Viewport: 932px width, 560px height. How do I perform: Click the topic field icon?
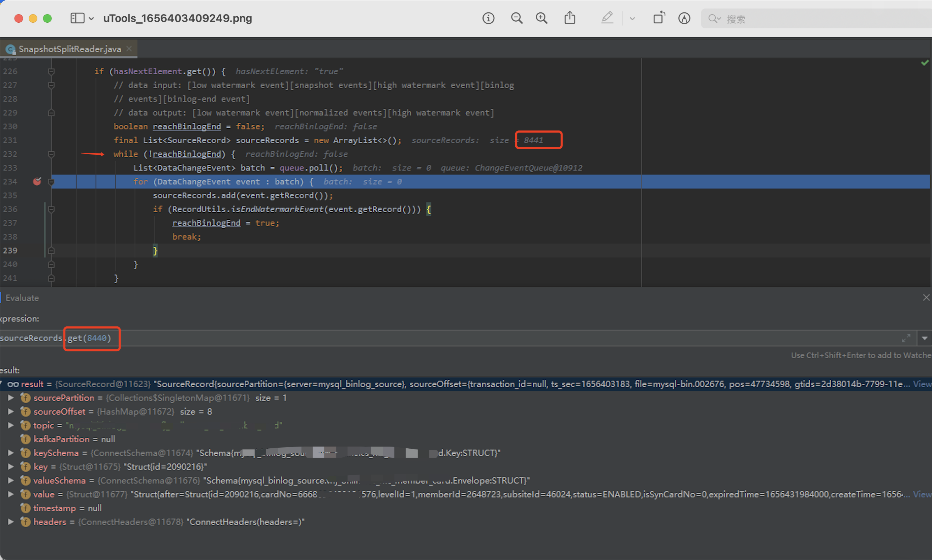pyautogui.click(x=25, y=425)
